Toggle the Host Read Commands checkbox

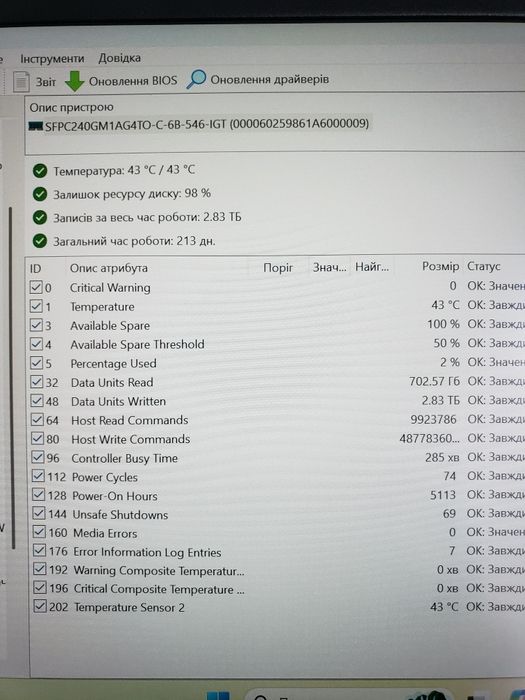tap(37, 420)
